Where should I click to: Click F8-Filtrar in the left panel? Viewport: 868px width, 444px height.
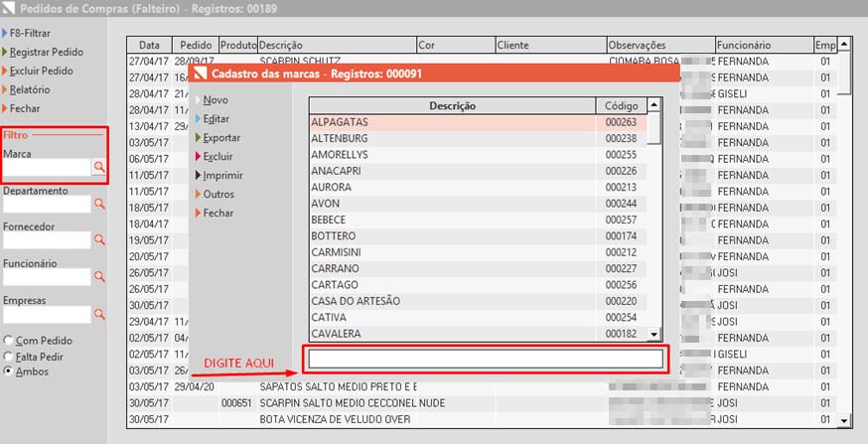click(30, 33)
